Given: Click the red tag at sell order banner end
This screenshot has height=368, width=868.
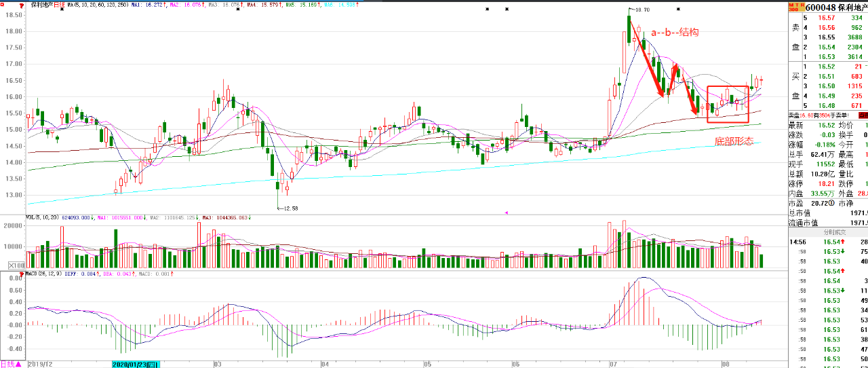Looking at the screenshot, I should [x=862, y=116].
